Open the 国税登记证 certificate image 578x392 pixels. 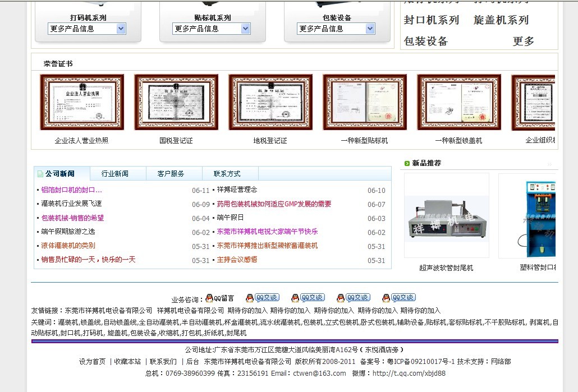[x=176, y=102]
